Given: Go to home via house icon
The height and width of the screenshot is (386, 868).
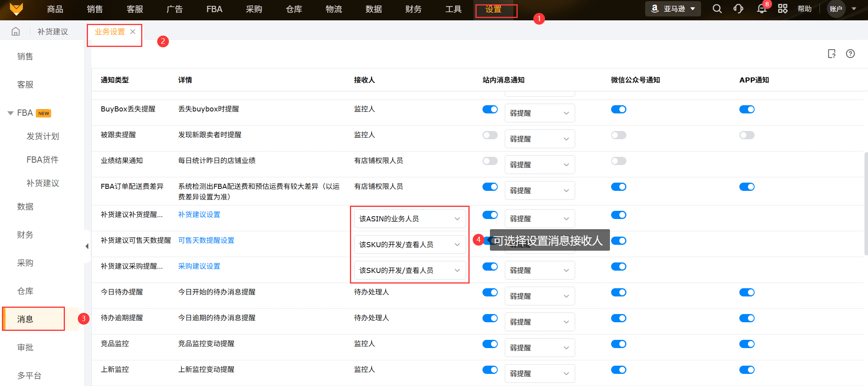Looking at the screenshot, I should click(16, 31).
